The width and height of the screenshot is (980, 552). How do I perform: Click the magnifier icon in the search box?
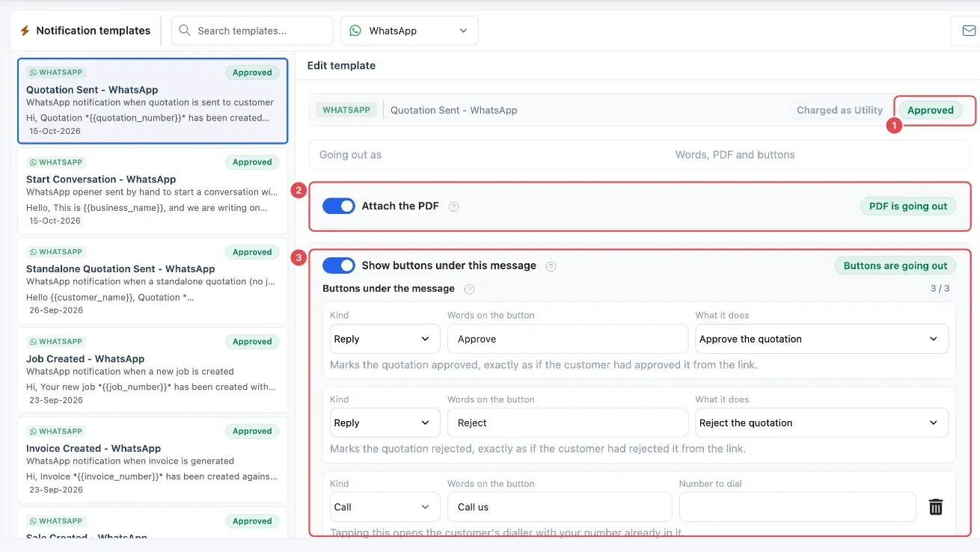coord(186,31)
